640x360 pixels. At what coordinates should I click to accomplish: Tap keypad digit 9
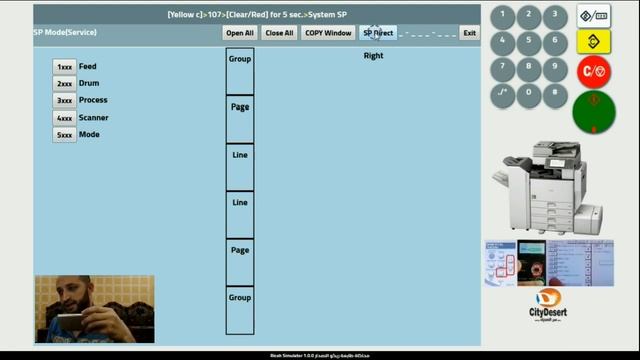[x=555, y=69]
